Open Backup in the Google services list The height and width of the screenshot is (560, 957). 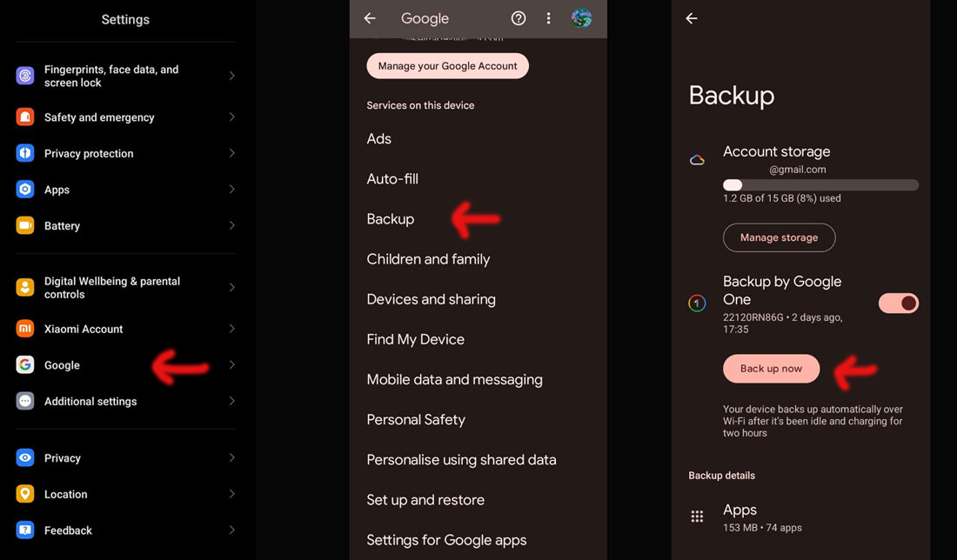click(391, 219)
